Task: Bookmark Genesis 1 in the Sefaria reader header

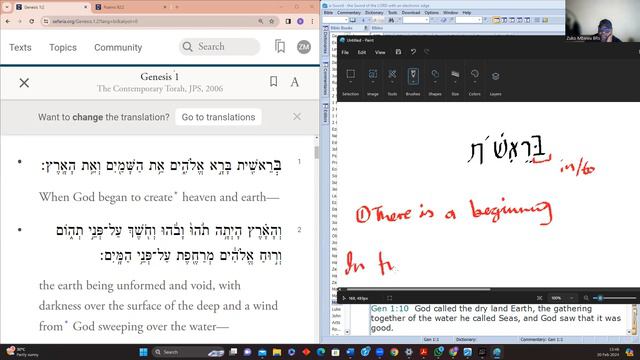Action: pos(273,82)
